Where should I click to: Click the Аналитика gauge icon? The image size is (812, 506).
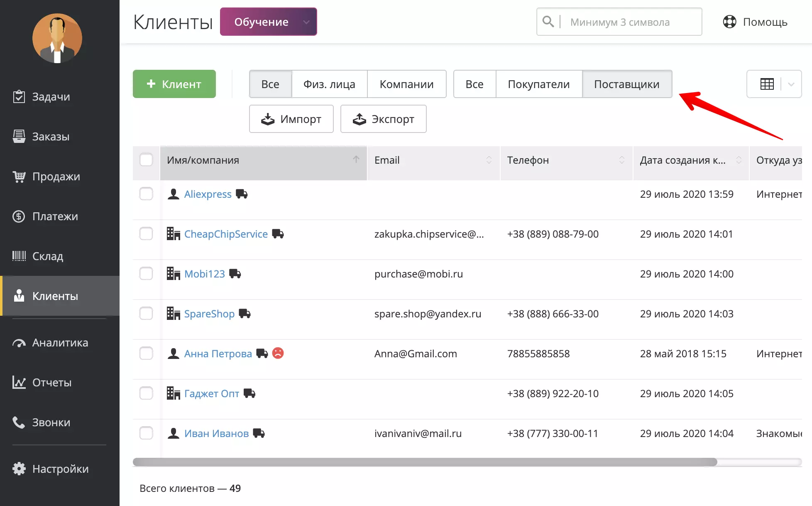click(19, 343)
